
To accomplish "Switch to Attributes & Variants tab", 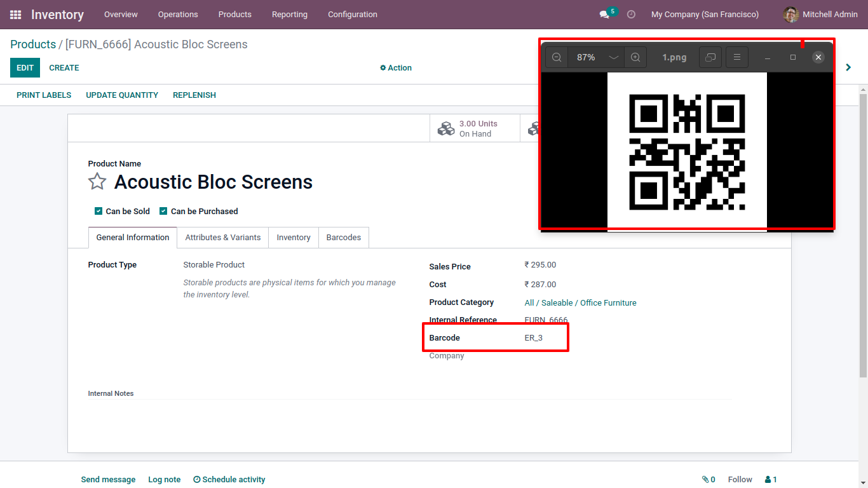I will (x=223, y=238).
